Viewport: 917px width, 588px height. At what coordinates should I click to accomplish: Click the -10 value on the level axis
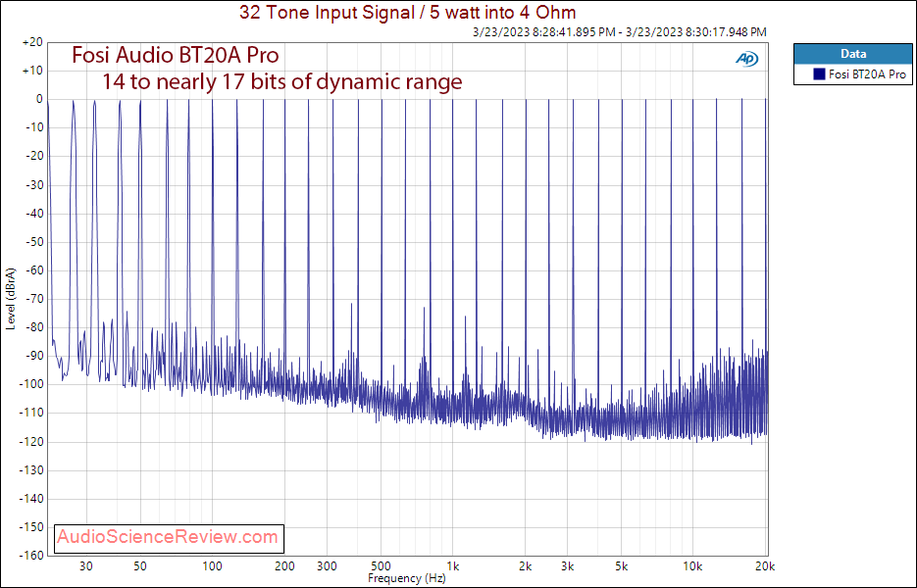point(34,127)
